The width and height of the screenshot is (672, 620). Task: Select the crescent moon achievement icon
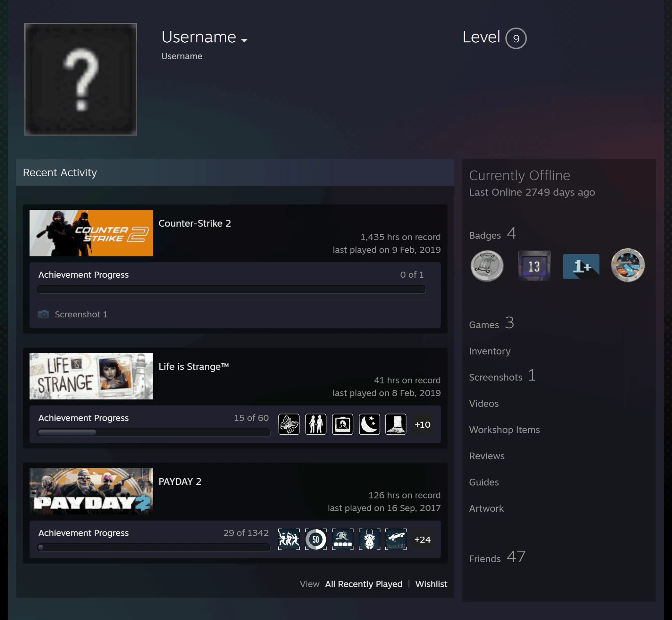pyautogui.click(x=369, y=424)
